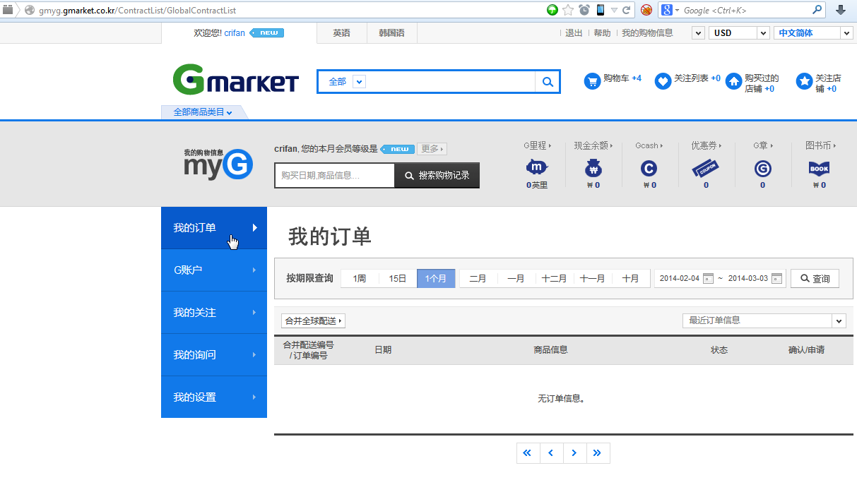
Task: Go to the previous page of orders
Action: (x=551, y=453)
